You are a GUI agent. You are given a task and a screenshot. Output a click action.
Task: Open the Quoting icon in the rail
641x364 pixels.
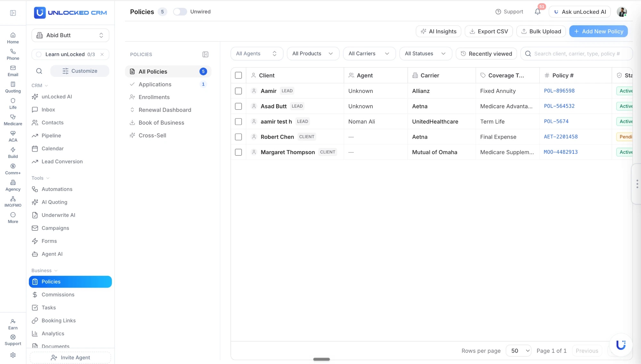pyautogui.click(x=13, y=87)
